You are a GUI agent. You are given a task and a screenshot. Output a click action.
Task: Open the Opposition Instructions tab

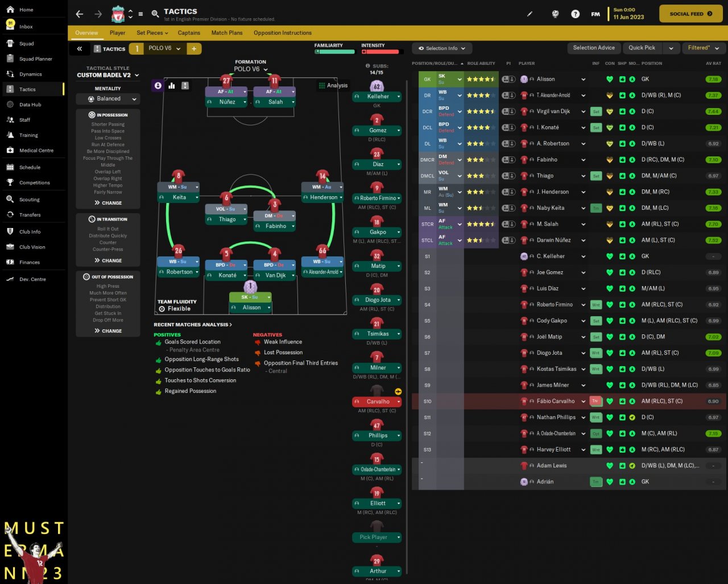coord(283,33)
